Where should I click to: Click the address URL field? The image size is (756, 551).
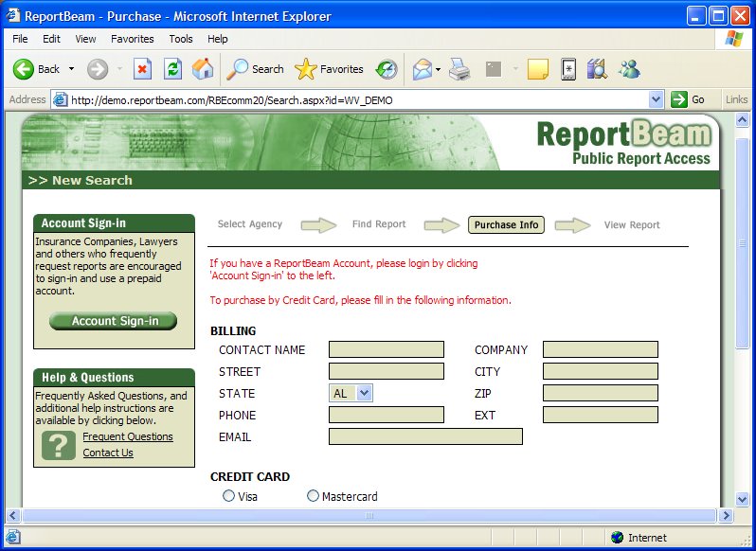click(x=357, y=100)
